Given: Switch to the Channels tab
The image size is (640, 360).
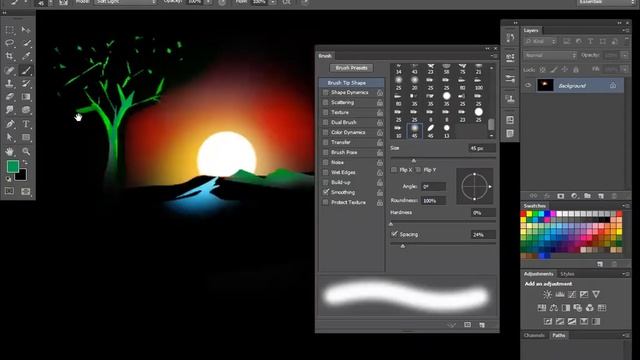Looking at the screenshot, I should click(534, 336).
